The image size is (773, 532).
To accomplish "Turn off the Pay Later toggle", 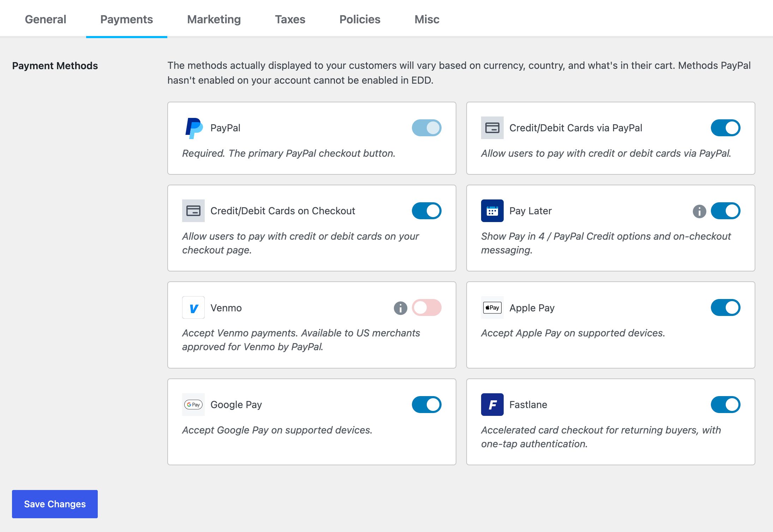I will click(725, 211).
